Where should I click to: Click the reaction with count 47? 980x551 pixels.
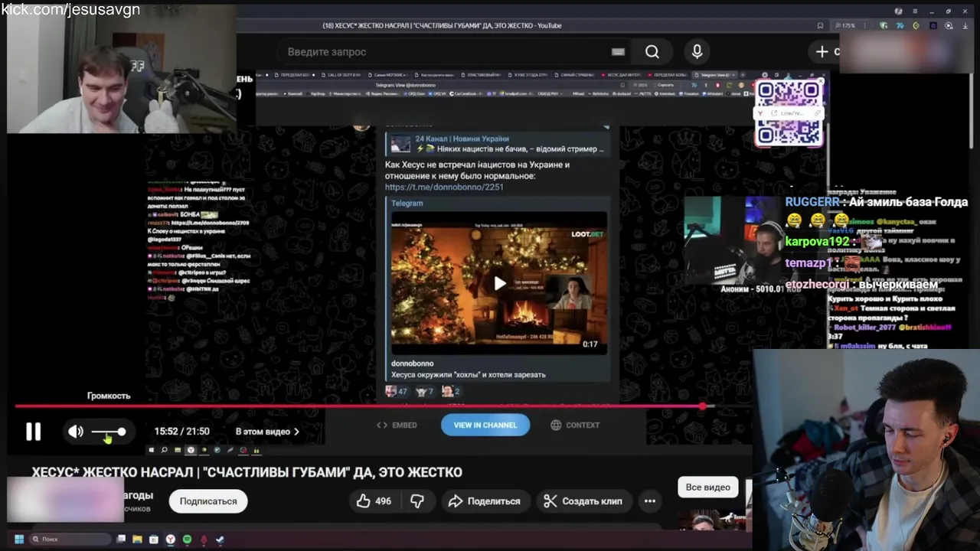click(x=397, y=391)
